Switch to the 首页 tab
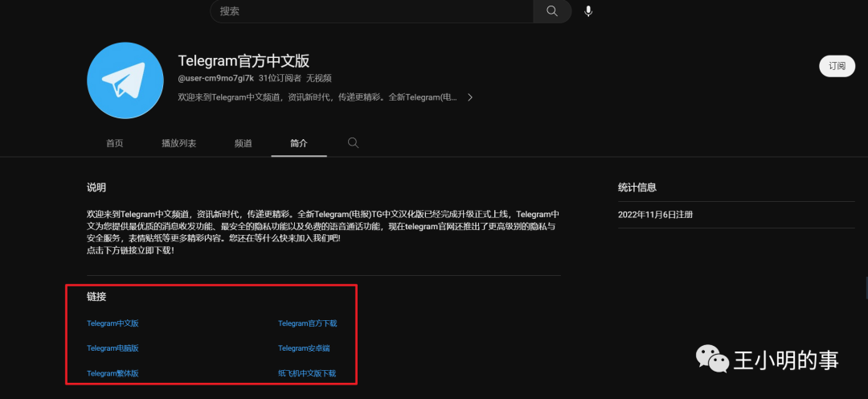The height and width of the screenshot is (399, 868). (115, 143)
